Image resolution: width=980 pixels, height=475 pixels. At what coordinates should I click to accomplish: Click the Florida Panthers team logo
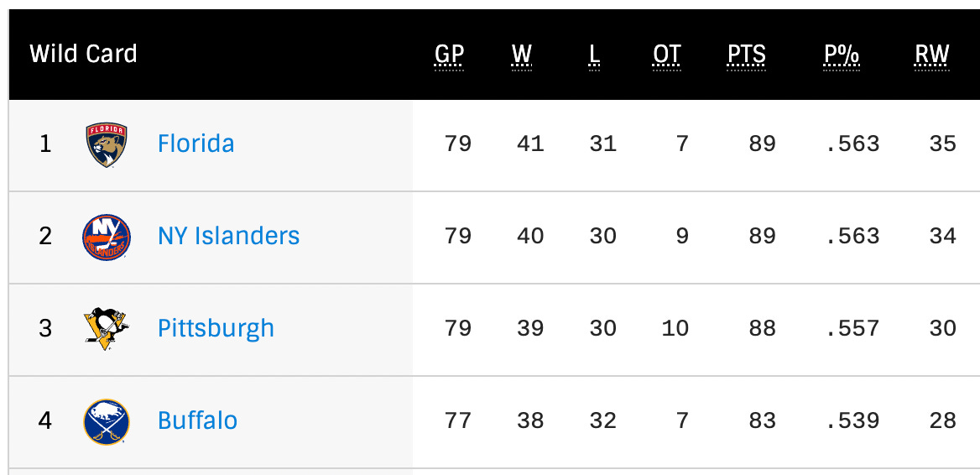107,144
